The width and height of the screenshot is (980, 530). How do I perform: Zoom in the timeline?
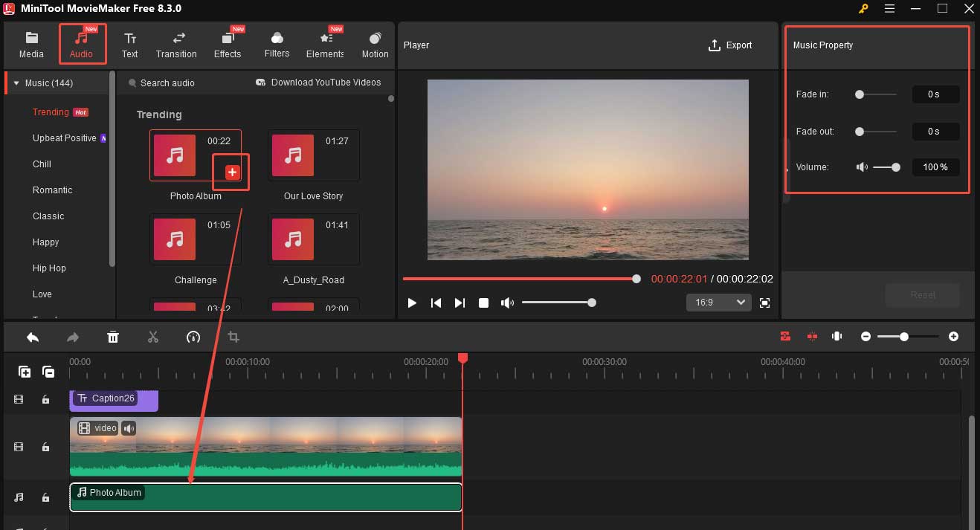point(954,337)
